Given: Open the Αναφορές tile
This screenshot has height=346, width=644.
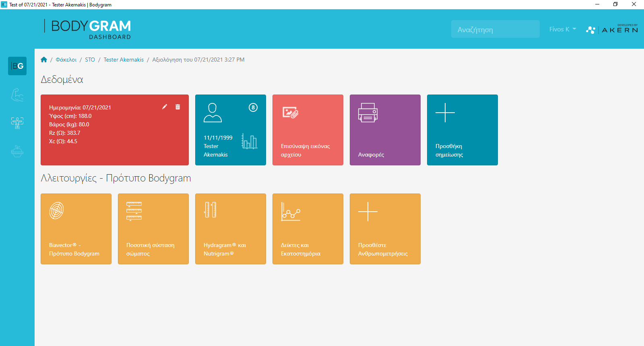Looking at the screenshot, I should tap(385, 130).
